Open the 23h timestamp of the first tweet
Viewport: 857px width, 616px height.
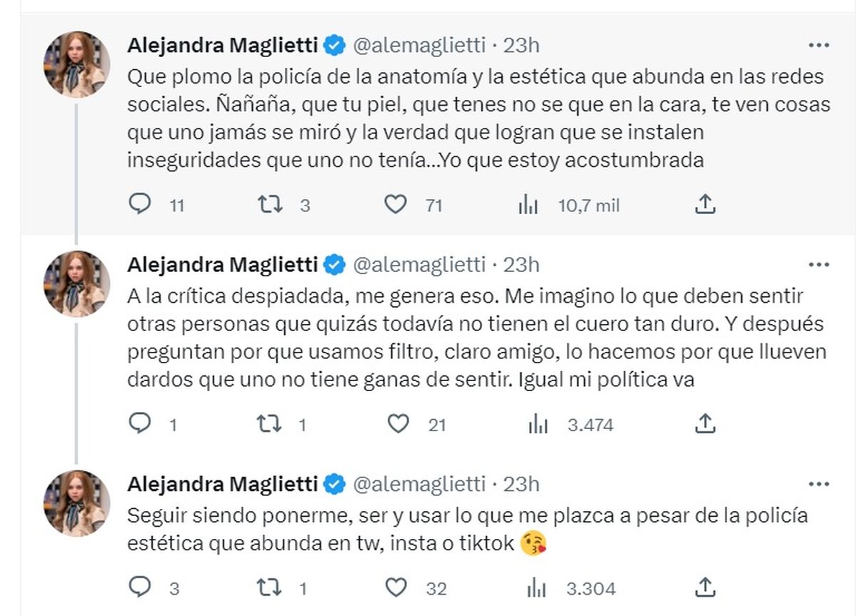coord(521,46)
